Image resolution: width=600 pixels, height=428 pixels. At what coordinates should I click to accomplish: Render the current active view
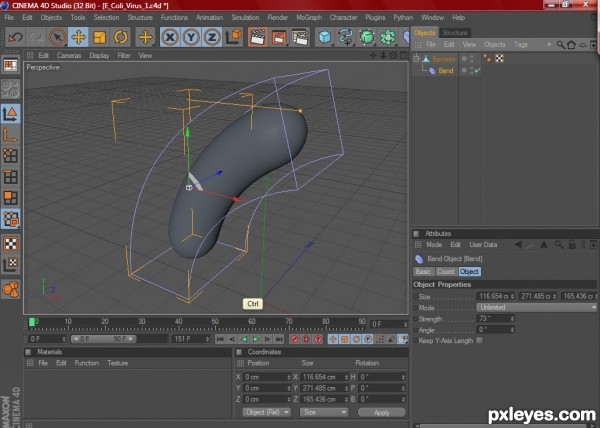click(x=258, y=37)
